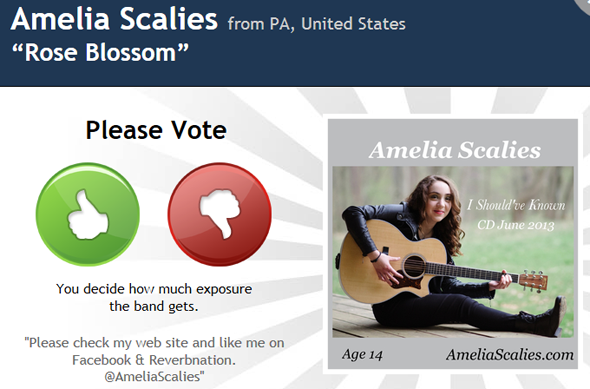Viewport: 590px width, 389px height.
Task: Click the "CD June 2013" text on the cover
Action: 516,225
